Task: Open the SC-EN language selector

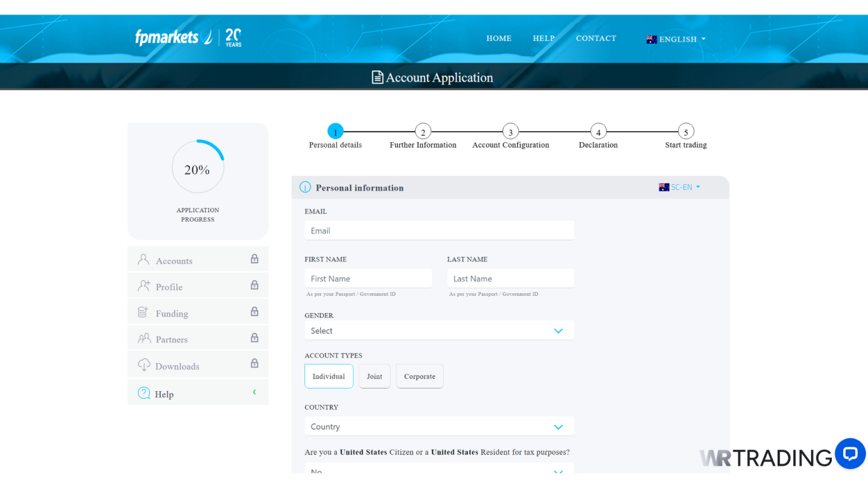Action: (679, 187)
